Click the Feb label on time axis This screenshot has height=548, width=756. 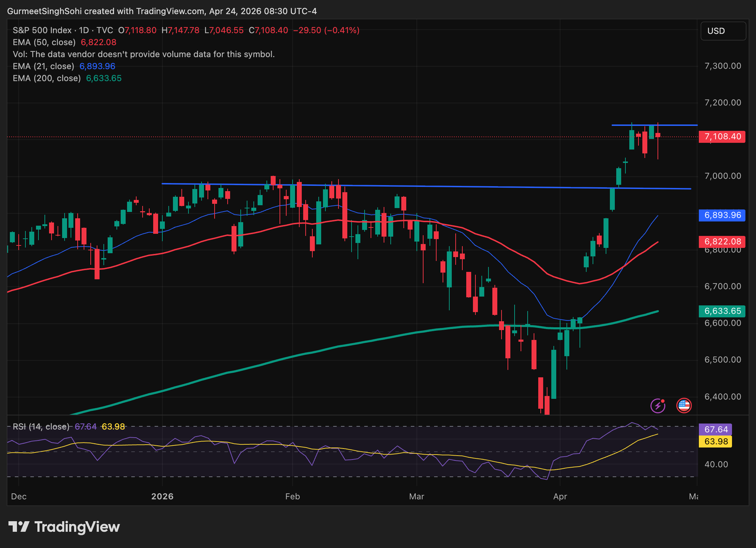293,497
